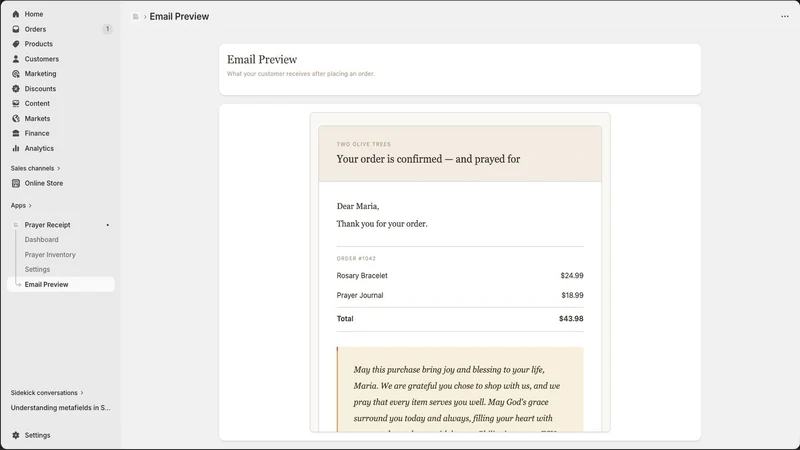Click the $18.99 price
800x450 pixels.
coord(572,295)
